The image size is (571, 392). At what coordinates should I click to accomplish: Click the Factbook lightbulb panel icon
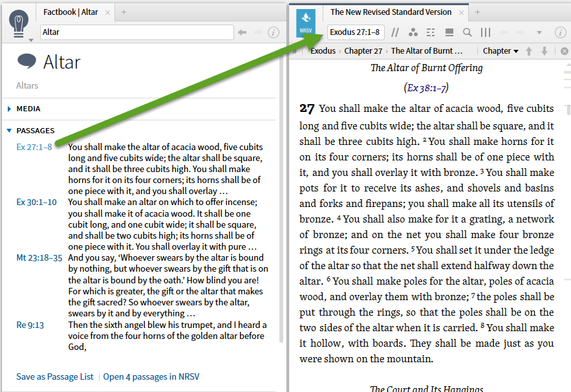[19, 23]
